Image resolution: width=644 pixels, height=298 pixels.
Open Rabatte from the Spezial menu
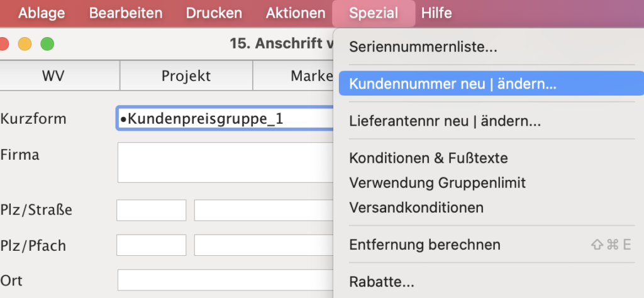click(x=382, y=281)
